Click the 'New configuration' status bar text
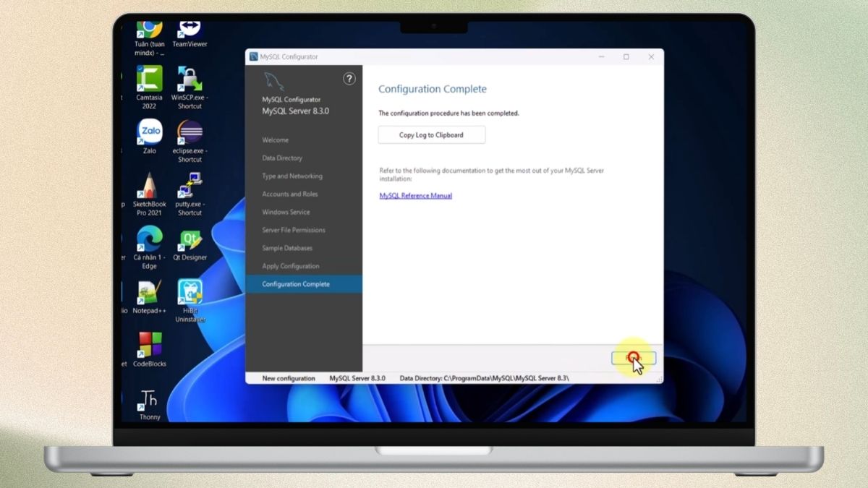868x488 pixels. (289, 378)
